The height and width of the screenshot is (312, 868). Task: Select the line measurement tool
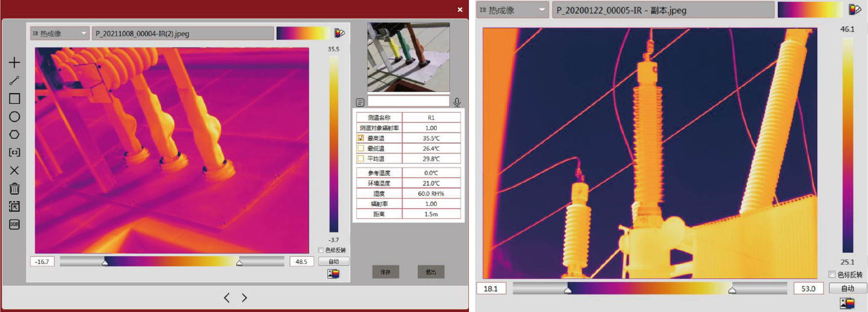click(x=15, y=81)
